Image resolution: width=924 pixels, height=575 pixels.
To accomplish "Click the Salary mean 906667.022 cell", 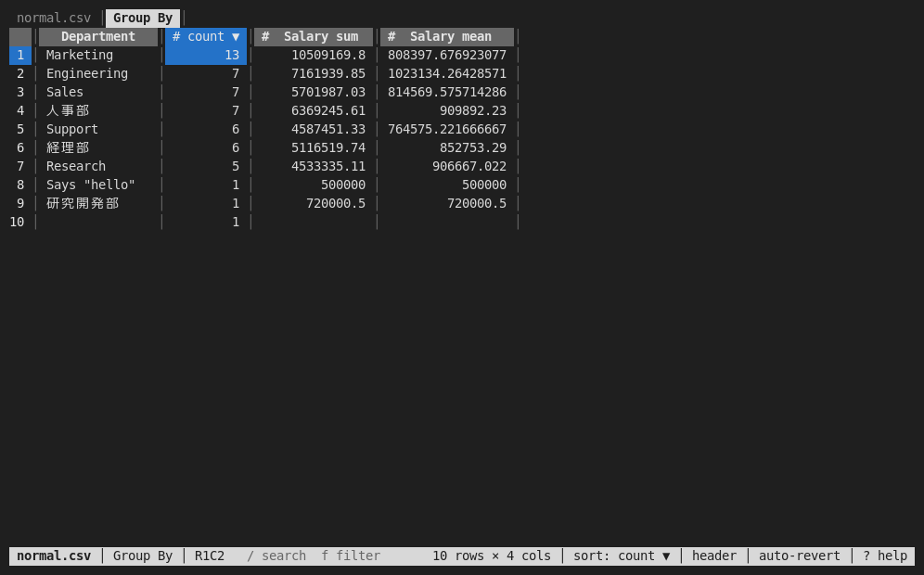I will [447, 167].
